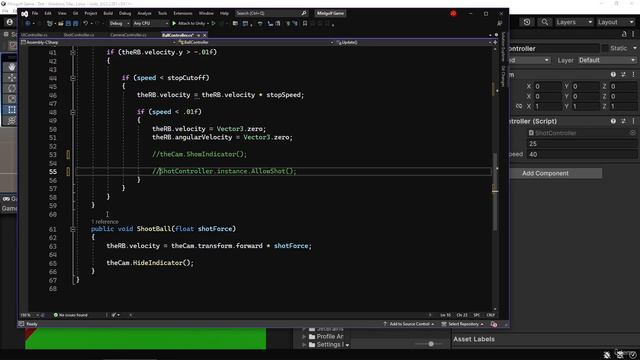Open the Analyze menu
Viewport: 640px width, 360px height.
pyautogui.click(x=144, y=13)
